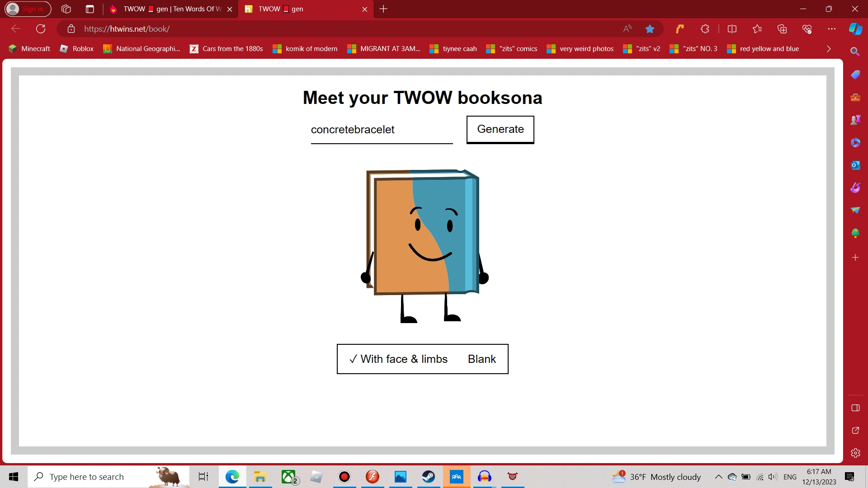Open the Search sidebar in Edge

pyautogui.click(x=855, y=52)
